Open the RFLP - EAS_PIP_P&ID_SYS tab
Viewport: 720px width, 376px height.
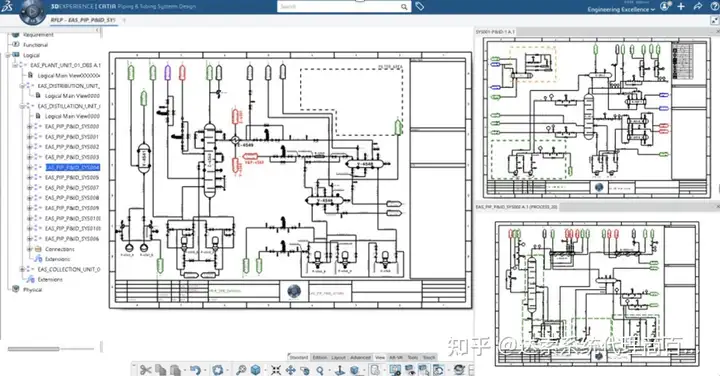83,20
